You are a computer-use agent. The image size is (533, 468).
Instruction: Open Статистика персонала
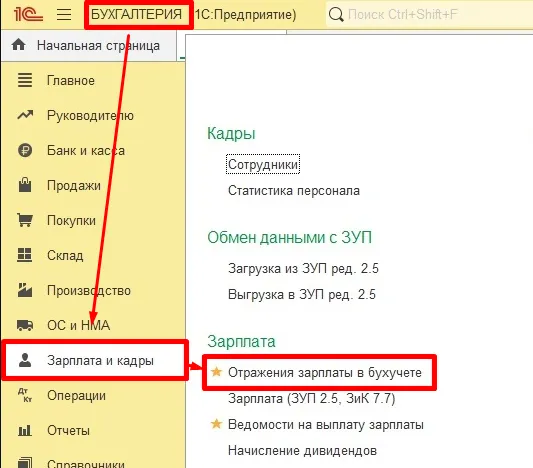tap(294, 190)
